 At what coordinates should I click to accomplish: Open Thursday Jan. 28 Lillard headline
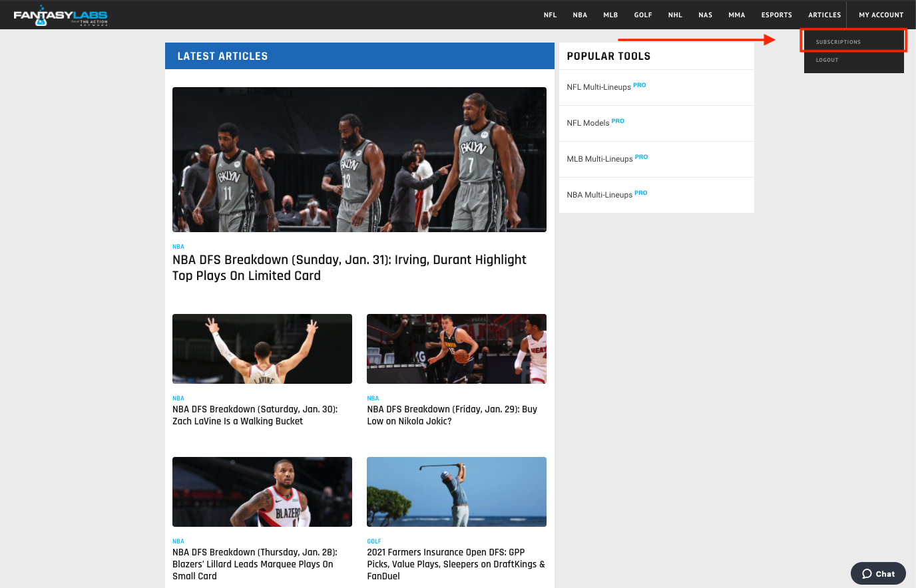(x=255, y=564)
